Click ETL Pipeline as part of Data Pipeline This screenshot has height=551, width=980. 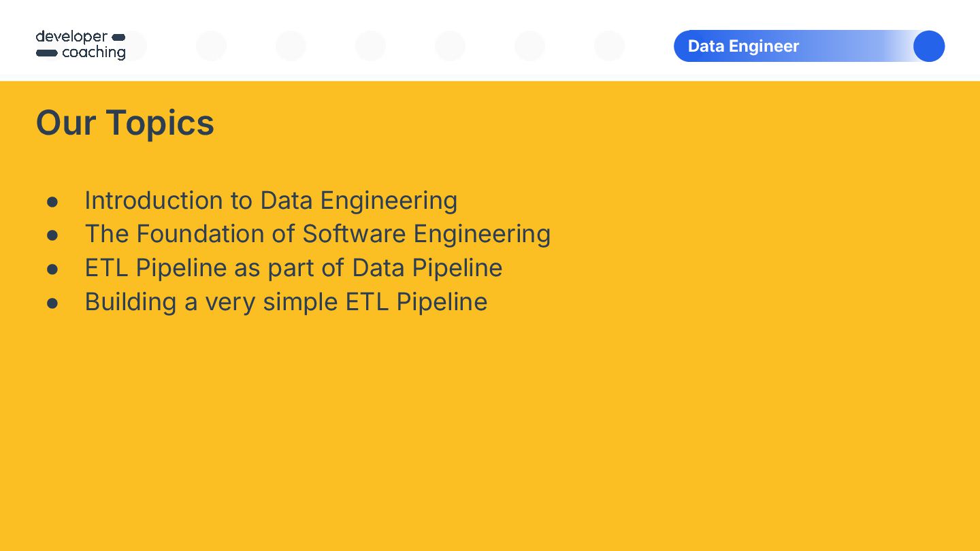pyautogui.click(x=293, y=268)
